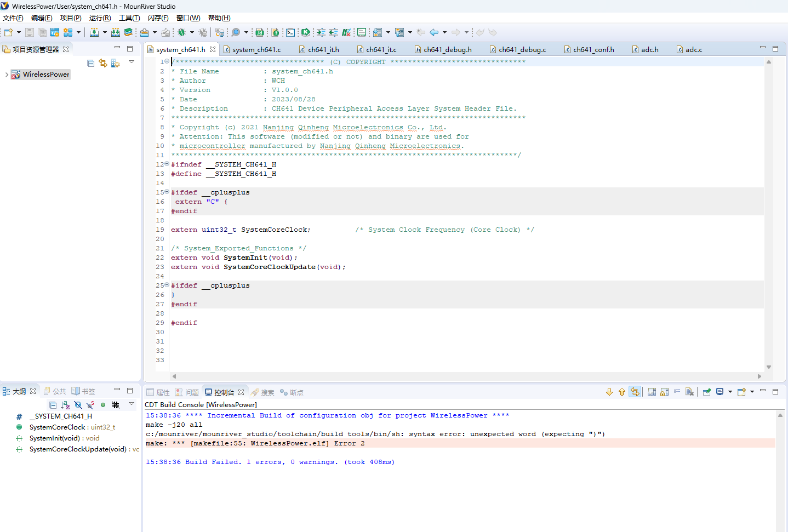This screenshot has height=532, width=788.
Task: Click the console Next Error down arrow
Action: [609, 392]
